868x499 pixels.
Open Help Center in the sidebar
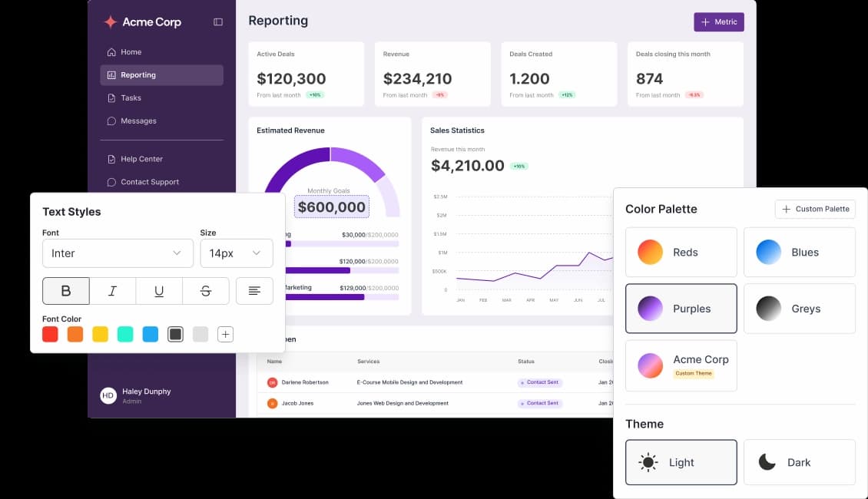point(161,160)
